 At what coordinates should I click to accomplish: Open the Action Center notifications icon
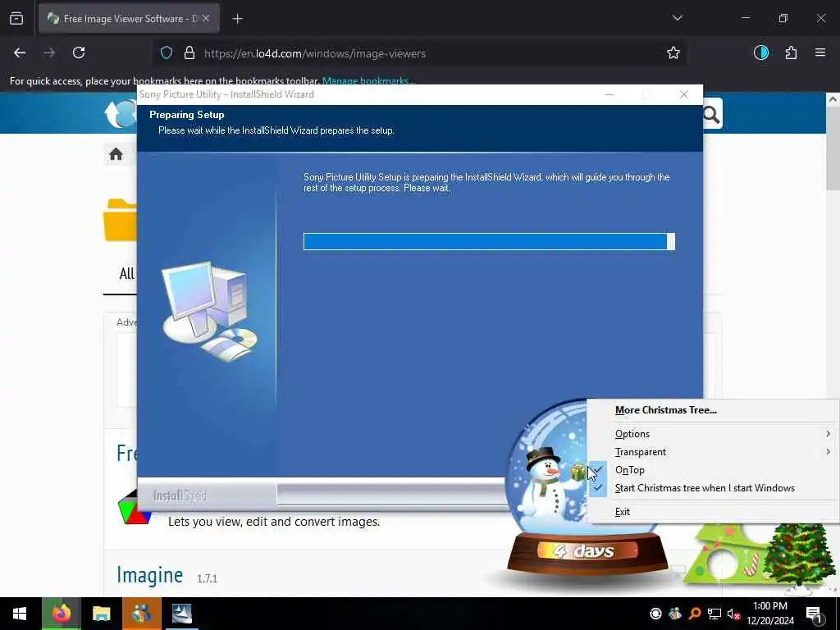pyautogui.click(x=814, y=614)
